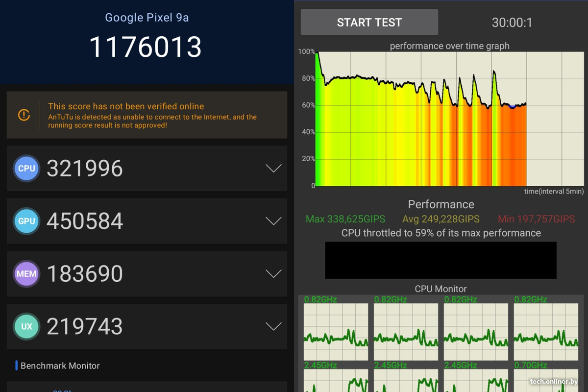Expand the MEM score 183690 details
588x392 pixels.
coord(273,273)
